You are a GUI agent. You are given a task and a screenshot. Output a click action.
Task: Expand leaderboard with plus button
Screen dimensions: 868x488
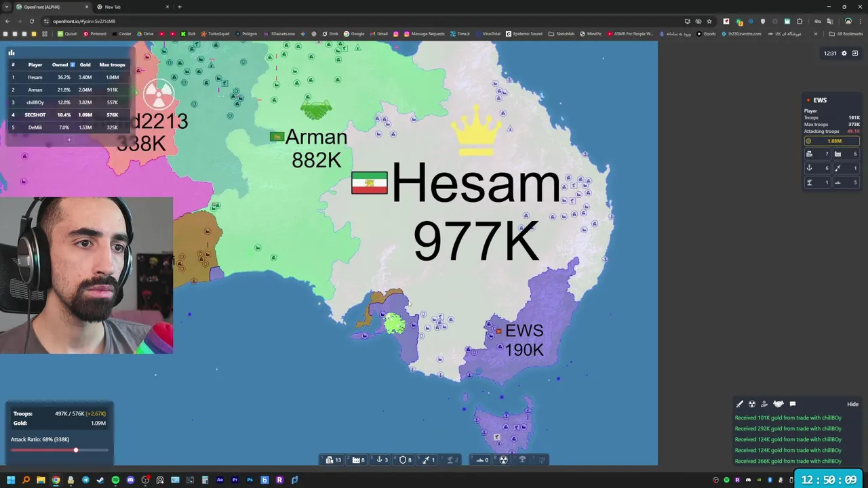coord(68,140)
